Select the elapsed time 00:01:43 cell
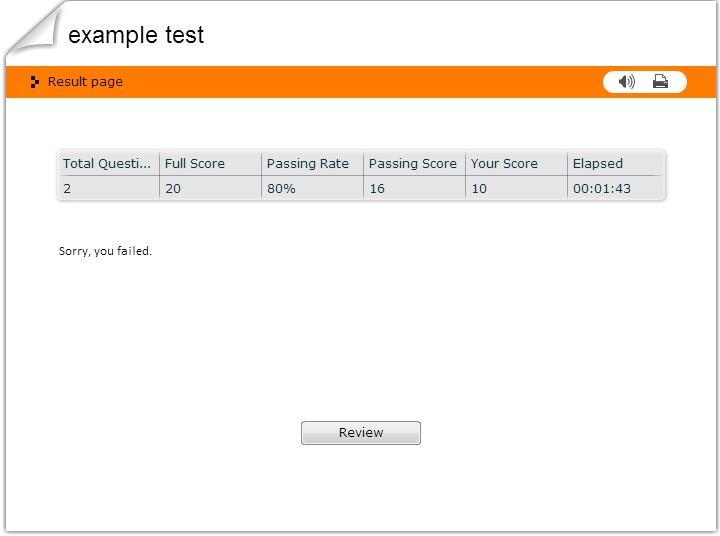 602,188
